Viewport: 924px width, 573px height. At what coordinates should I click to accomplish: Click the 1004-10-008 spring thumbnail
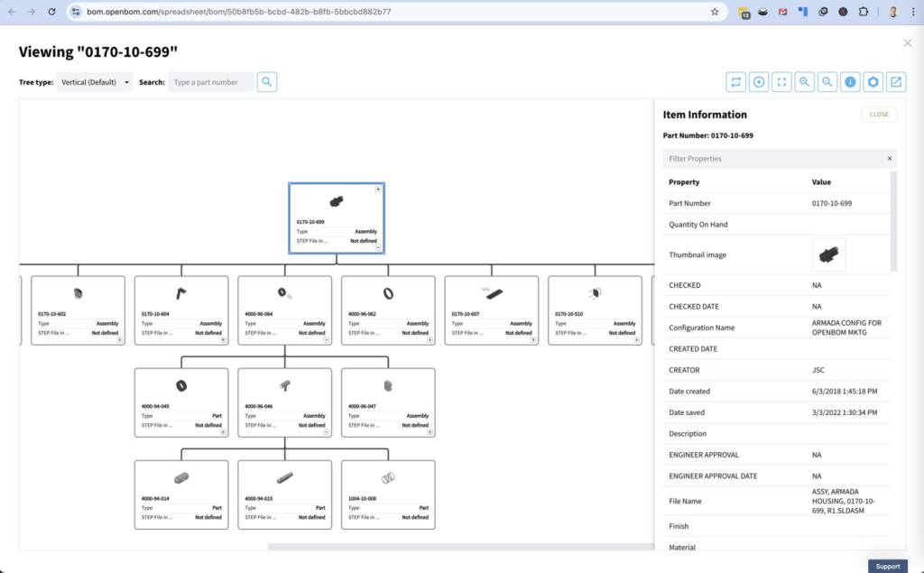[x=388, y=477]
